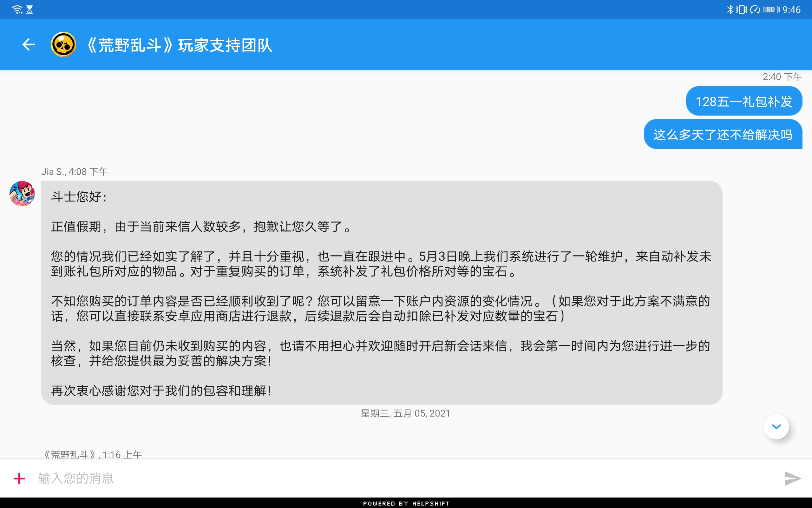The height and width of the screenshot is (508, 812).
Task: Tap the data saver status icon
Action: pos(755,10)
